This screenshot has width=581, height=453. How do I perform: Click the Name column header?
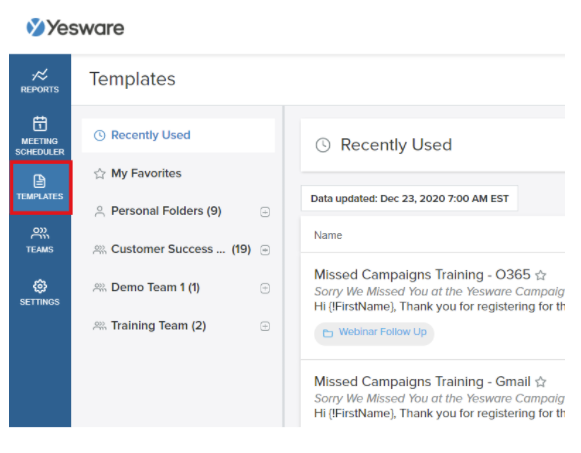coord(328,235)
